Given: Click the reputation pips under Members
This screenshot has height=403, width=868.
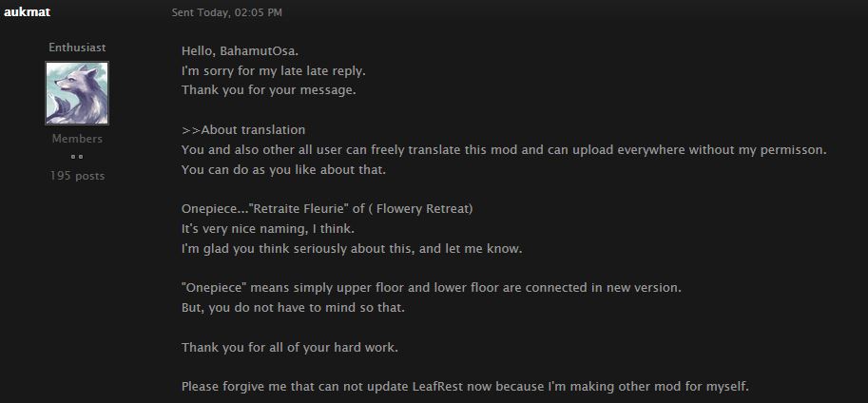Looking at the screenshot, I should [77, 157].
